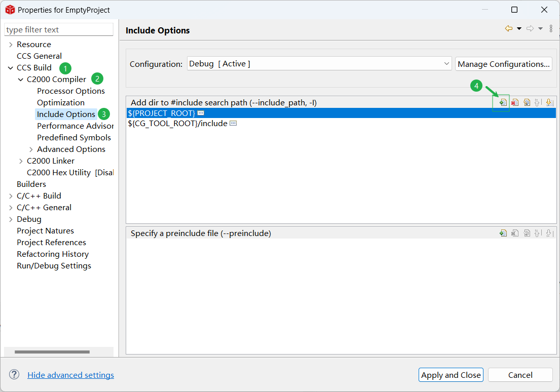This screenshot has height=392, width=560.
Task: Click the type filter text field
Action: [x=58, y=30]
